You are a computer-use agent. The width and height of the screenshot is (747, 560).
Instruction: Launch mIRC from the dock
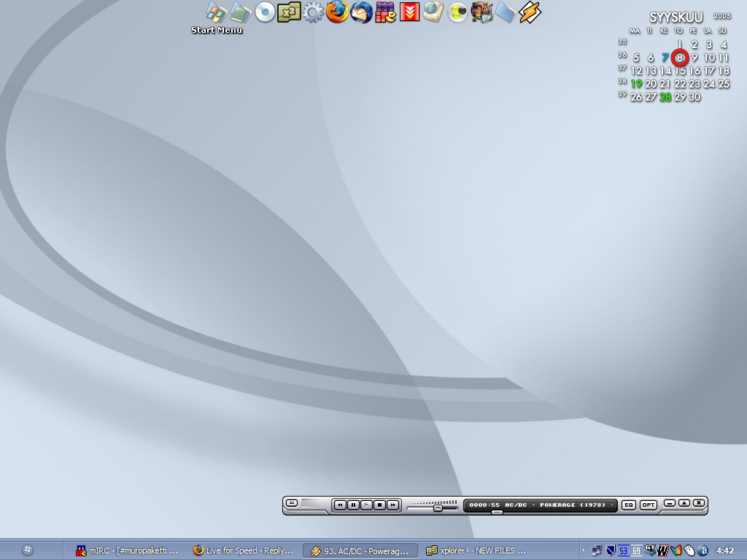tap(385, 12)
